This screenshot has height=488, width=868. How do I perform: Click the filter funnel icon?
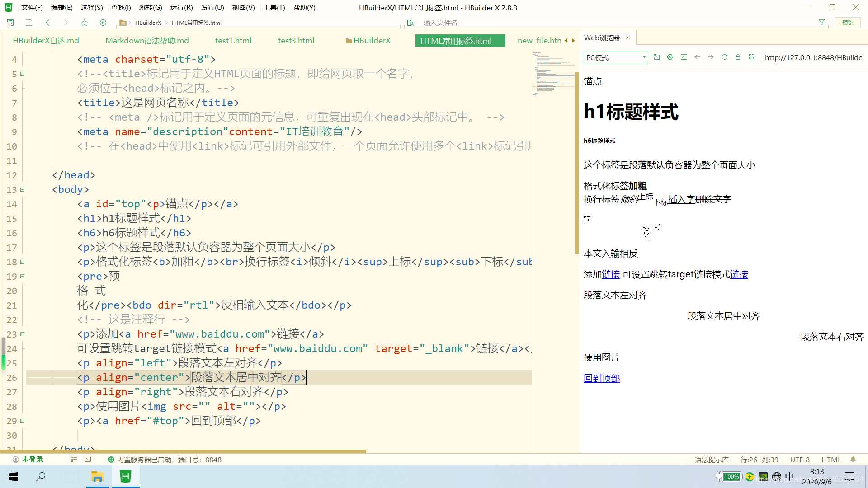click(x=821, y=23)
